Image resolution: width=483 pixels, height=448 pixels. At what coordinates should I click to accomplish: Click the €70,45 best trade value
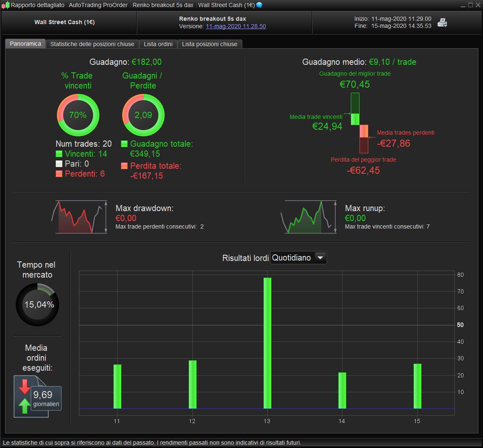[355, 84]
